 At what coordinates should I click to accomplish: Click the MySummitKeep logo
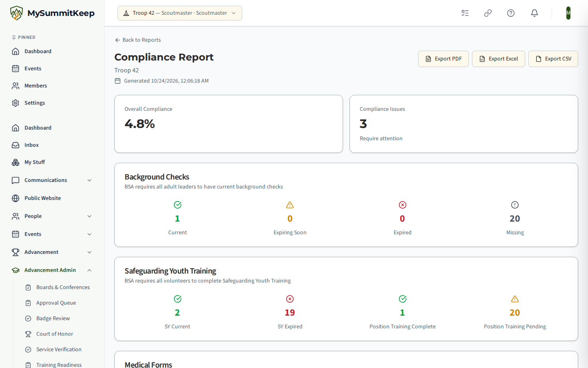(52, 13)
